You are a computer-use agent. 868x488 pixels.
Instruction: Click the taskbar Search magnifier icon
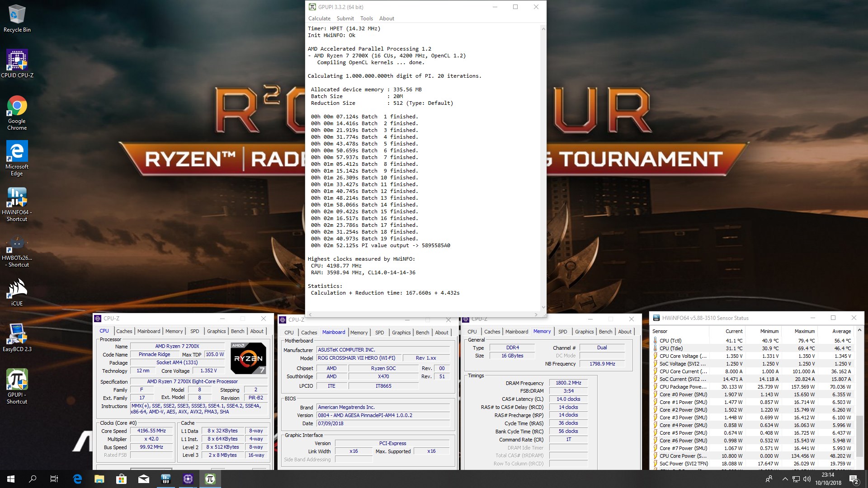click(x=33, y=479)
